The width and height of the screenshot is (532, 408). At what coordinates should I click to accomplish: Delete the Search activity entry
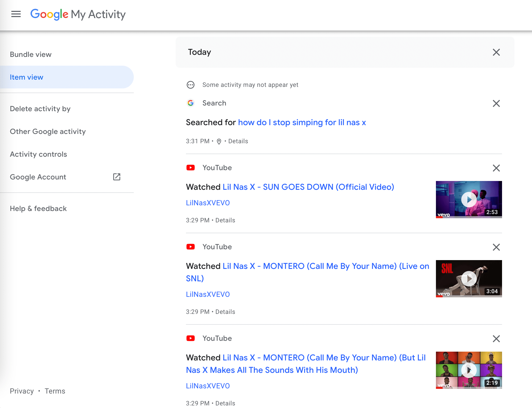click(496, 103)
